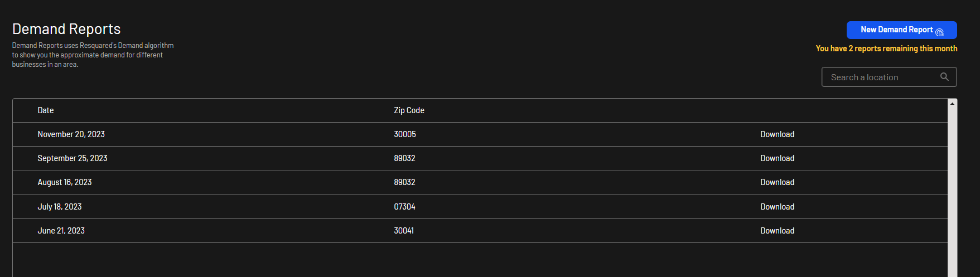Click the magnifier icon in the location search
The width and height of the screenshot is (980, 277).
point(944,77)
